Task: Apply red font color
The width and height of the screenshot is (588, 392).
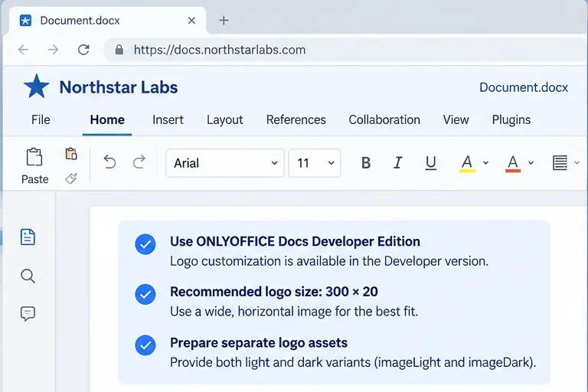Action: pyautogui.click(x=513, y=164)
